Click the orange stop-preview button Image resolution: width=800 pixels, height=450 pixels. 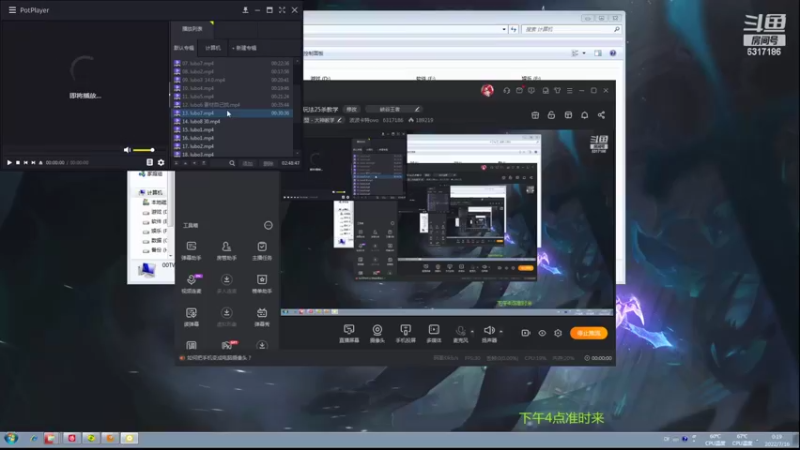coord(588,333)
